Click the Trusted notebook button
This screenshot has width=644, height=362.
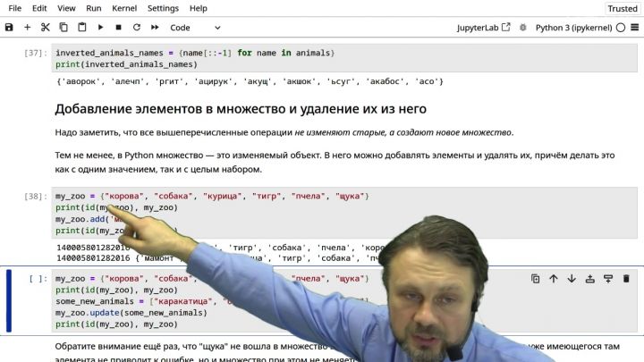pos(623,9)
